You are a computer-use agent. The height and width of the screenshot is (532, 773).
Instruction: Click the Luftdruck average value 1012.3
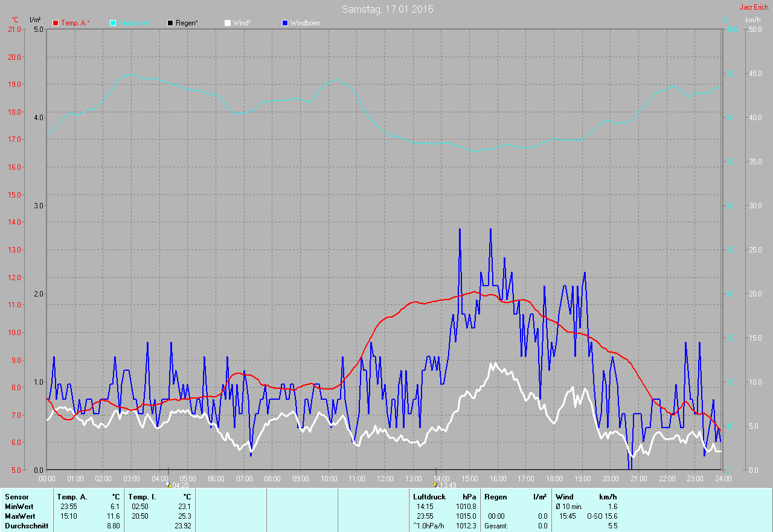tap(466, 526)
